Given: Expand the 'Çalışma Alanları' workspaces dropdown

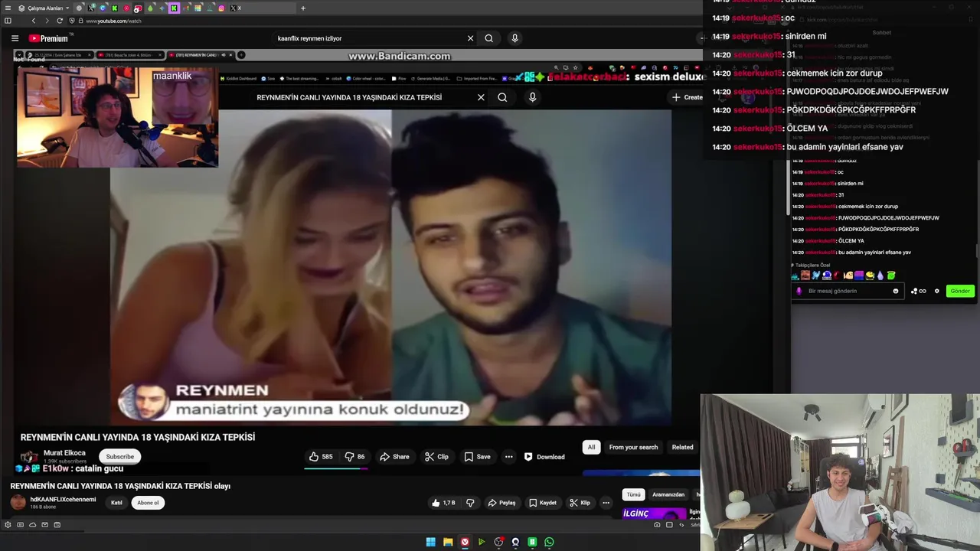Looking at the screenshot, I should click(x=44, y=8).
